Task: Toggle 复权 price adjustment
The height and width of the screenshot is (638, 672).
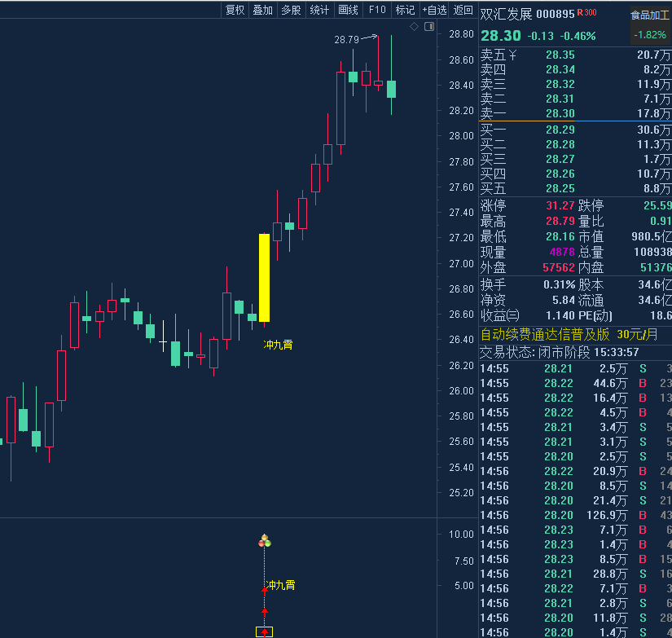Action: tap(235, 10)
